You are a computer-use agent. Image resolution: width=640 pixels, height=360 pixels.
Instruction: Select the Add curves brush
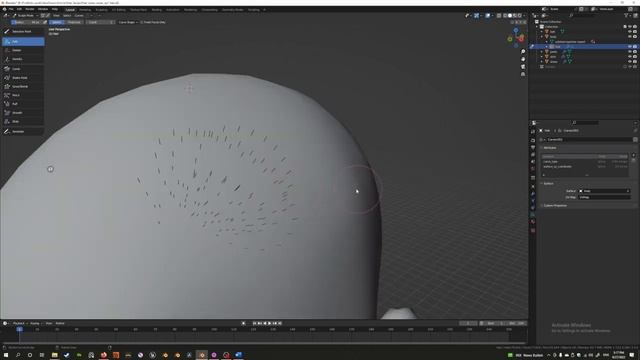(x=23, y=42)
